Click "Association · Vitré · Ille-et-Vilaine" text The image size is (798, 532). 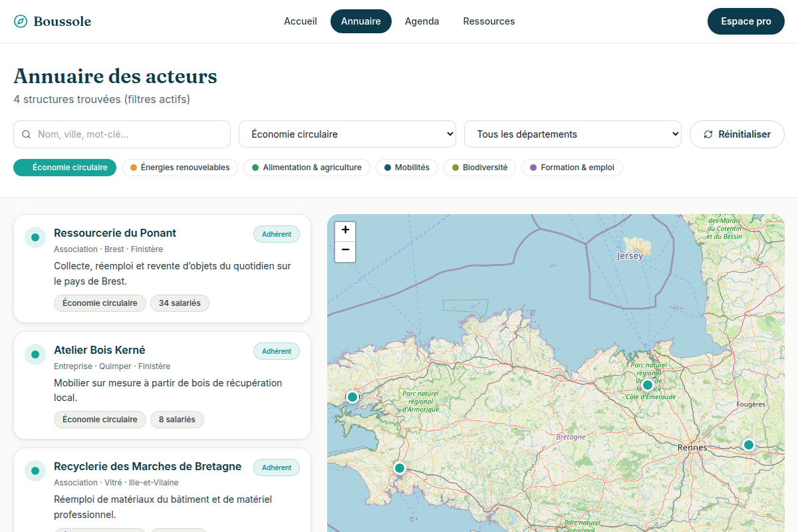pyautogui.click(x=116, y=483)
